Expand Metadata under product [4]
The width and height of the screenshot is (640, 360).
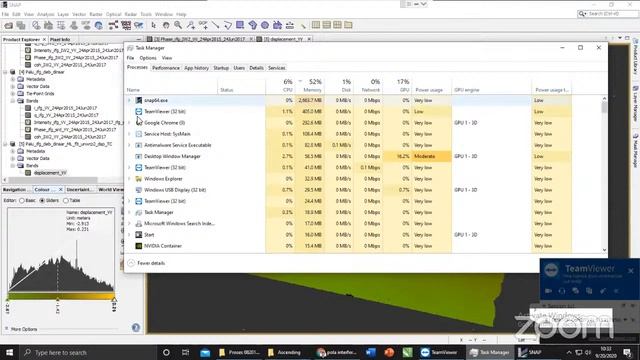[13, 79]
